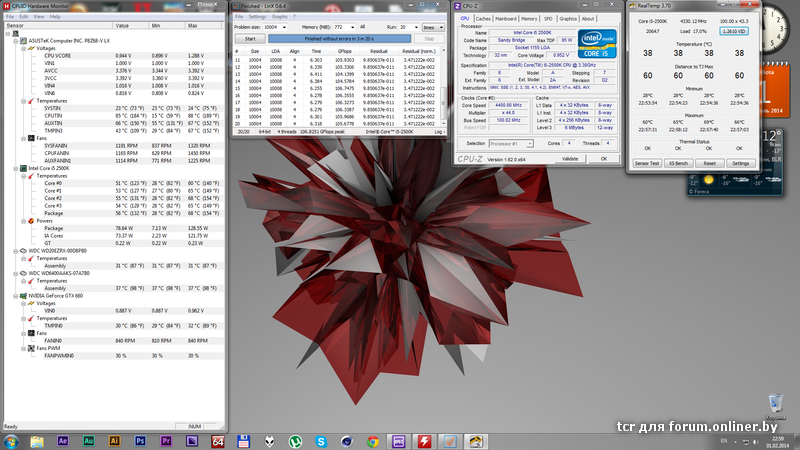Collapse the CPU Powers node
800x450 pixels.
pyautogui.click(x=23, y=221)
